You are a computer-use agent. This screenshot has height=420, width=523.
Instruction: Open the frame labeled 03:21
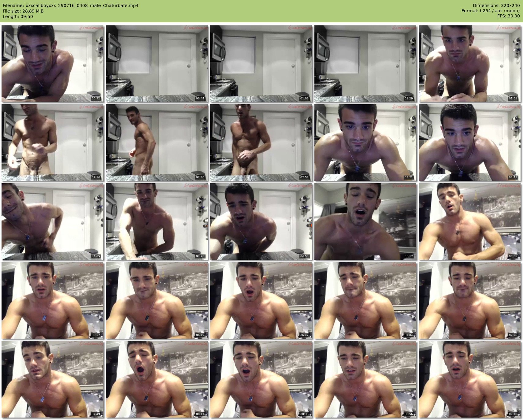[x=365, y=143]
